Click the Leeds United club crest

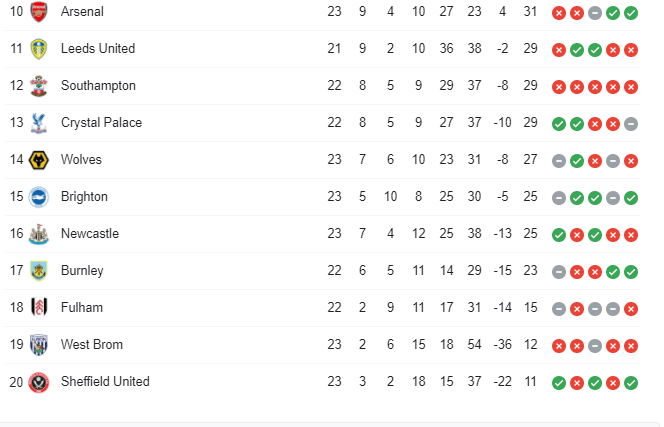click(39, 49)
